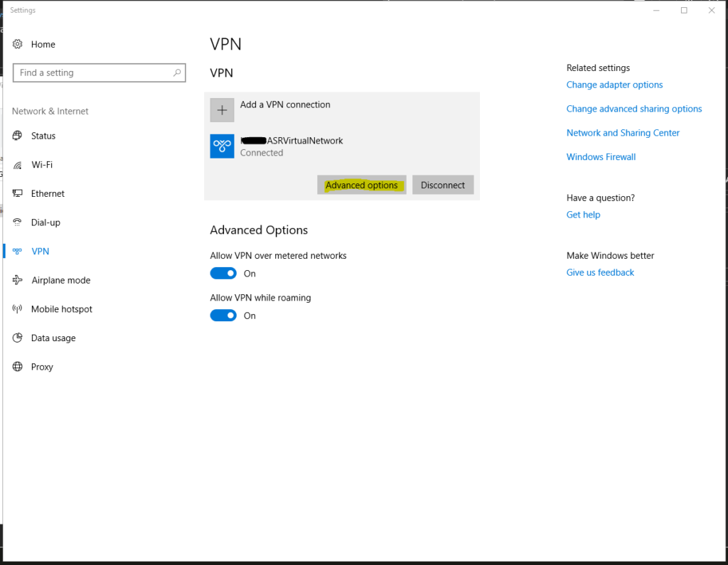Click the Proxy globe icon
Viewport: 728px width, 565px height.
18,367
